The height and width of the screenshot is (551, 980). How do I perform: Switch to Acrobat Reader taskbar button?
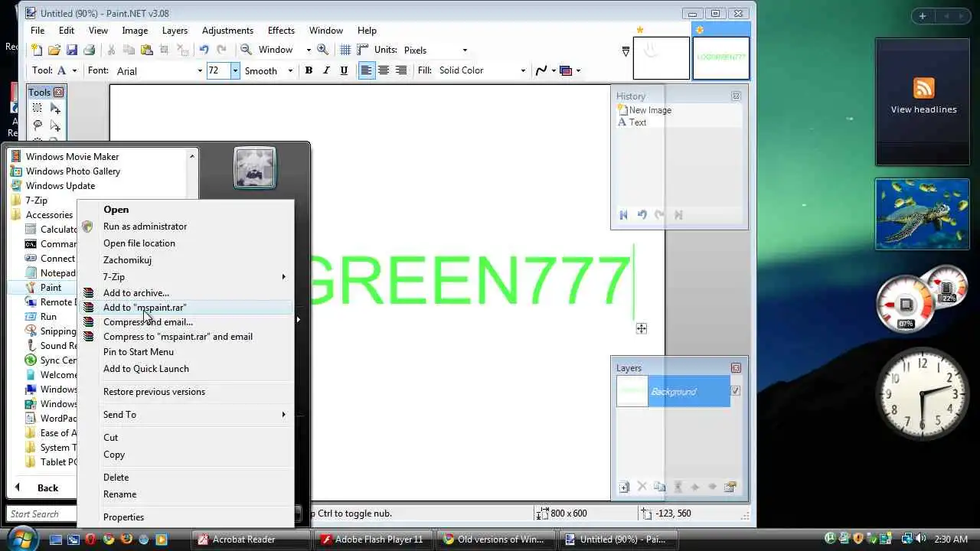coord(250,540)
